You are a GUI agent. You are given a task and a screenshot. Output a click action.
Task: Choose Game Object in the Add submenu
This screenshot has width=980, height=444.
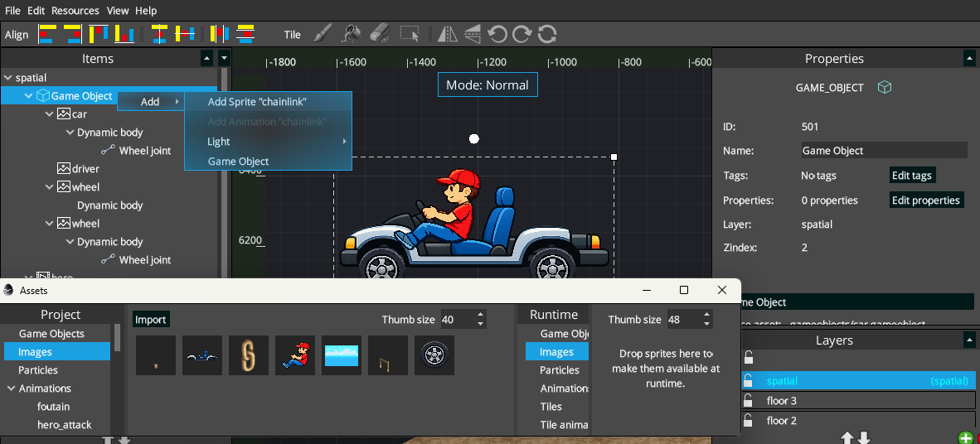tap(268, 161)
